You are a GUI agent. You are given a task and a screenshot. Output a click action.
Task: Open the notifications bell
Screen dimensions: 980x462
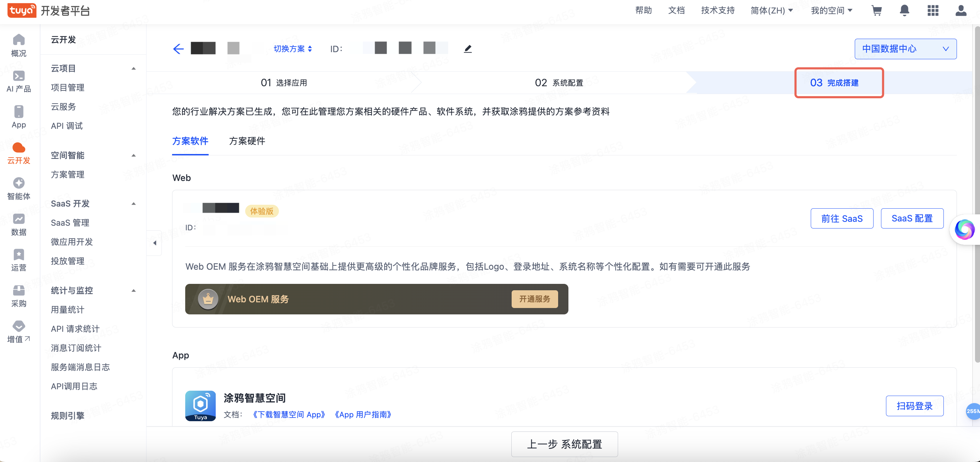[904, 10]
